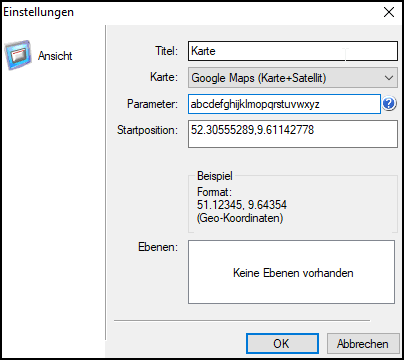Open the Google Maps (Karte+Satellit) combo box
The height and width of the screenshot is (360, 404).
pos(293,78)
